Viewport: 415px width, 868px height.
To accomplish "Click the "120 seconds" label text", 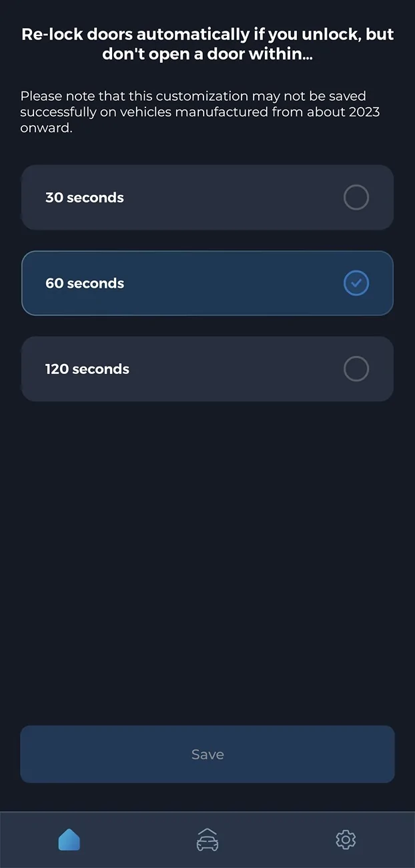I will pos(87,369).
